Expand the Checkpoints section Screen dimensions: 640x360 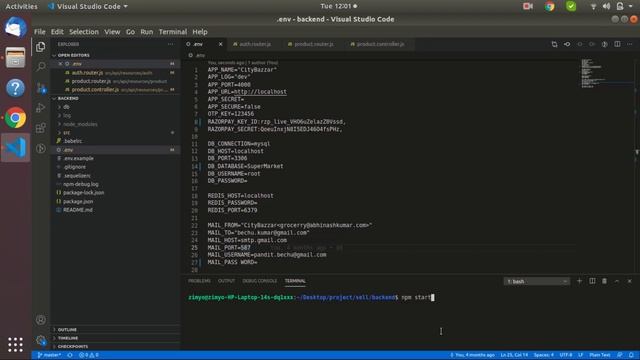pos(72,347)
